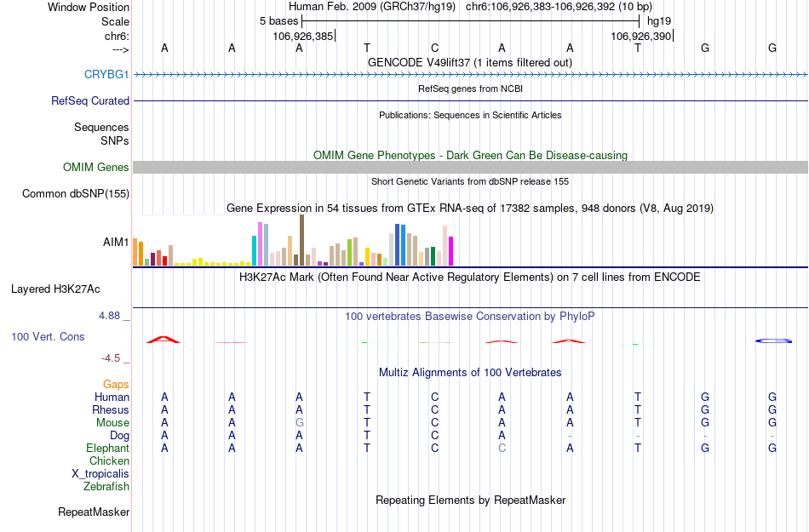Click the C base in the Human alignment row

pyautogui.click(x=434, y=397)
